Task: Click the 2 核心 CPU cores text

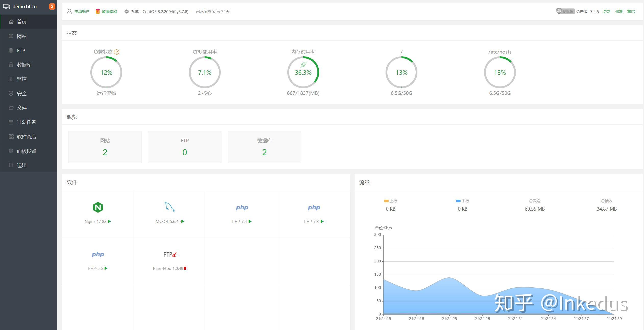Action: pyautogui.click(x=205, y=93)
